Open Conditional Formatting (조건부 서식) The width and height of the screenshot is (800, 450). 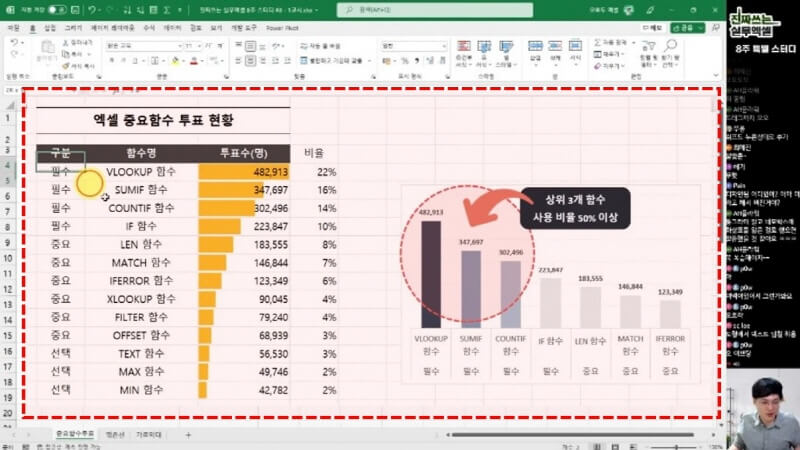pyautogui.click(x=463, y=54)
